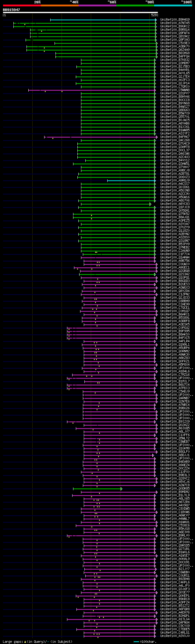Select the UniRef100_C5WWN8 label
Viewport: 195px width, 644px height.
pyautogui.click(x=175, y=90)
